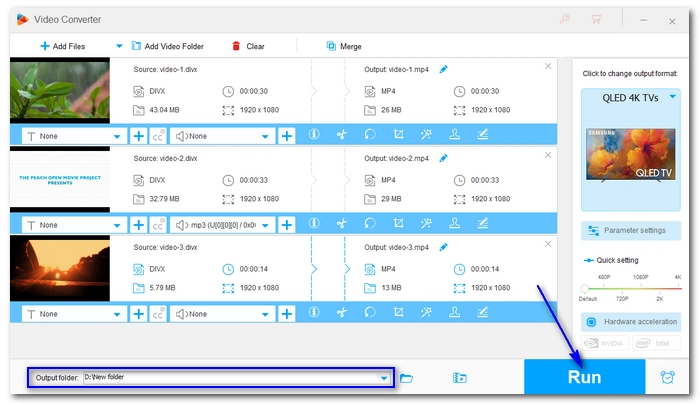Viewport: 700px width, 405px height.
Task: Rename output video-3.mp4 with pencil icon
Action: pos(443,247)
